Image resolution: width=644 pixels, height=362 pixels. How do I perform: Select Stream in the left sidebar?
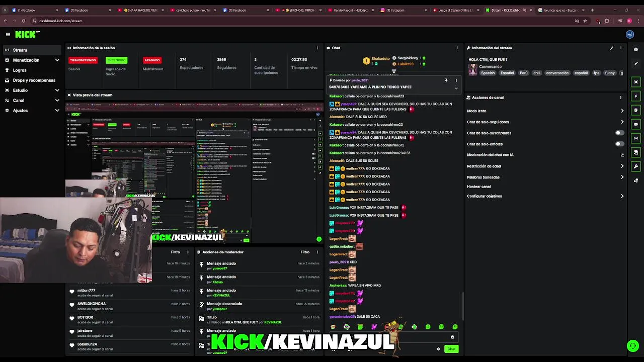32,50
